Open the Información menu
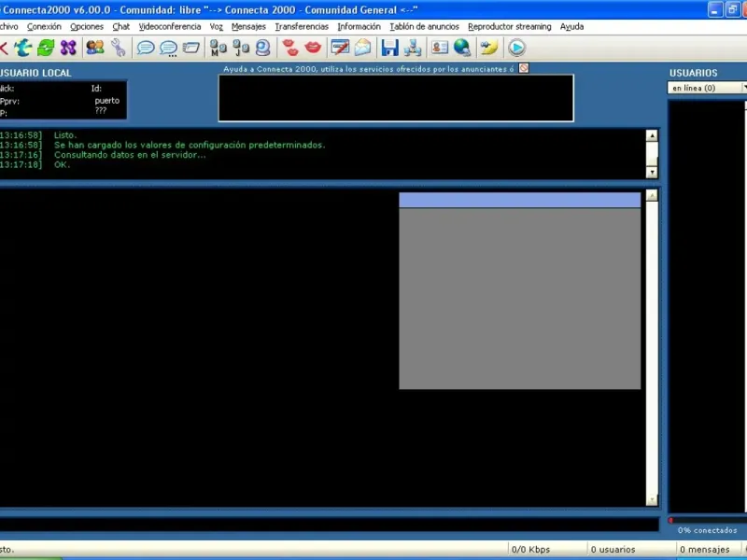The image size is (747, 560). pos(359,27)
